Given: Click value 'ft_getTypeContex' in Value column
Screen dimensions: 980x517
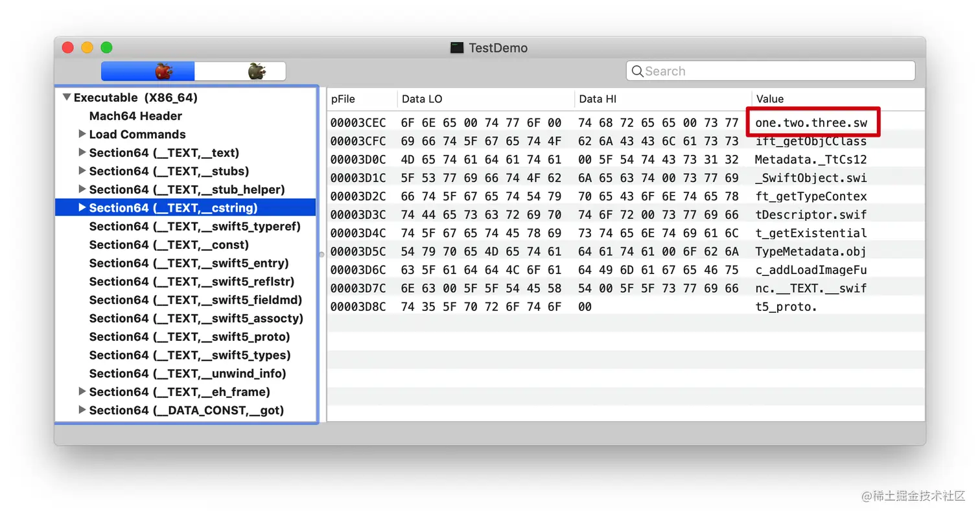Looking at the screenshot, I should tap(811, 196).
